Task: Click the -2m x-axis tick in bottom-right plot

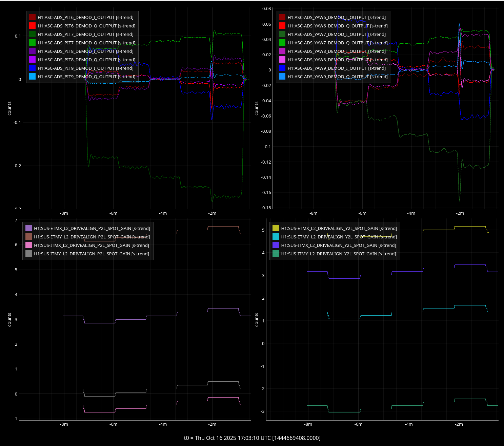Action: [x=459, y=424]
